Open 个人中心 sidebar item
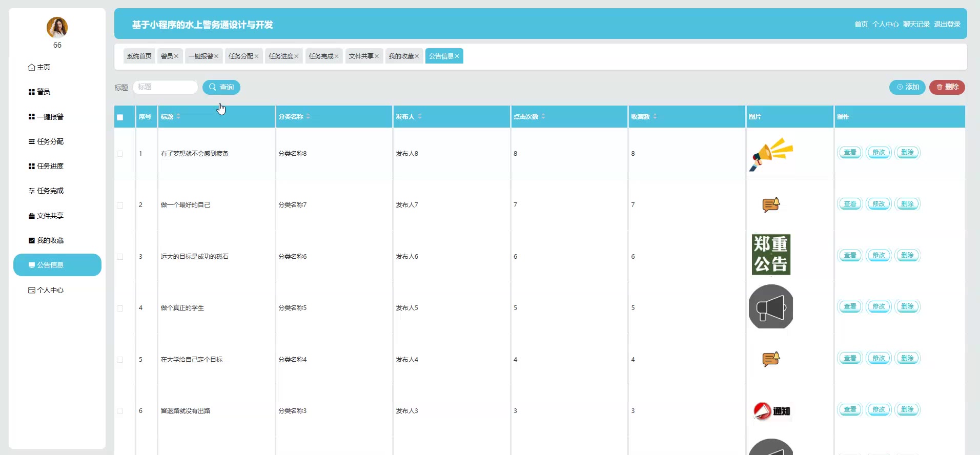Viewport: 980px width, 455px height. 46,290
